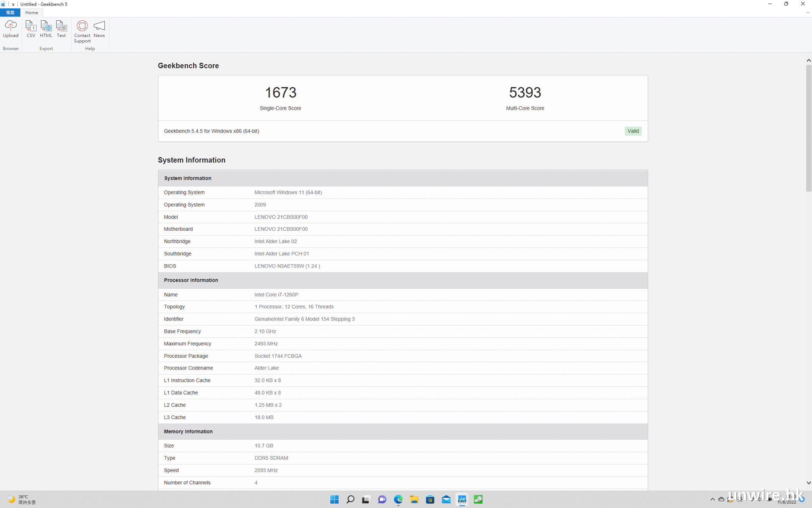Click the Windows Start button

[334, 500]
